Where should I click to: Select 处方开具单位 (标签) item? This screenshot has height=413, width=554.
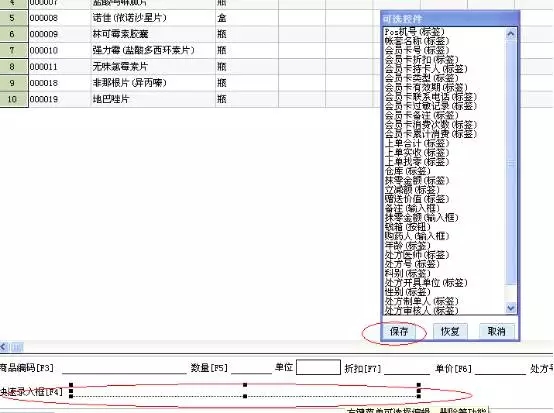click(426, 282)
